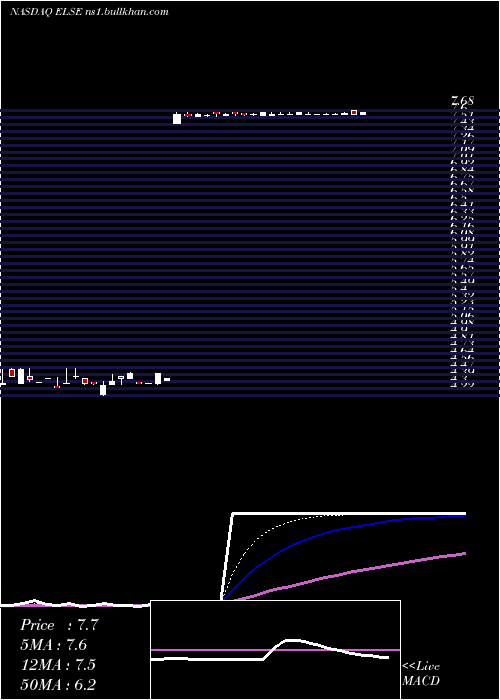This screenshot has height=700, width=500.
Task: Select the "5MA : 7.6" value
Action: pos(54,645)
